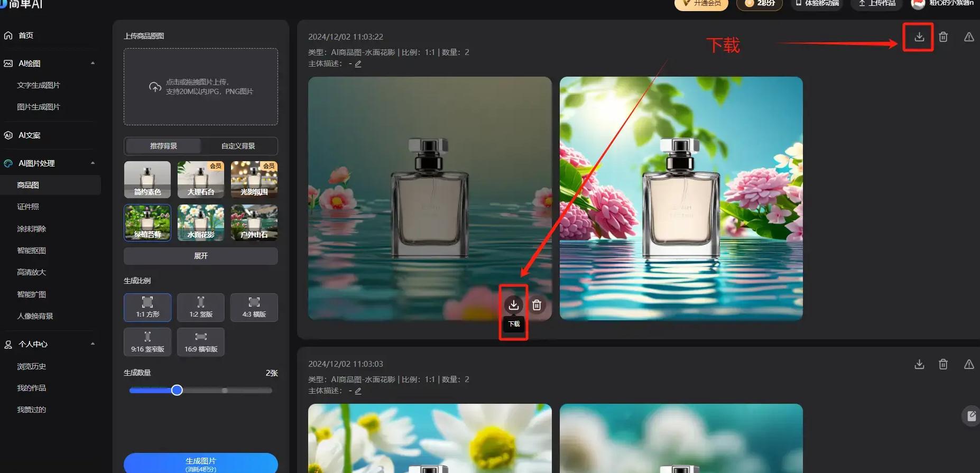
Task: Choose 户外山石 background
Action: (254, 222)
